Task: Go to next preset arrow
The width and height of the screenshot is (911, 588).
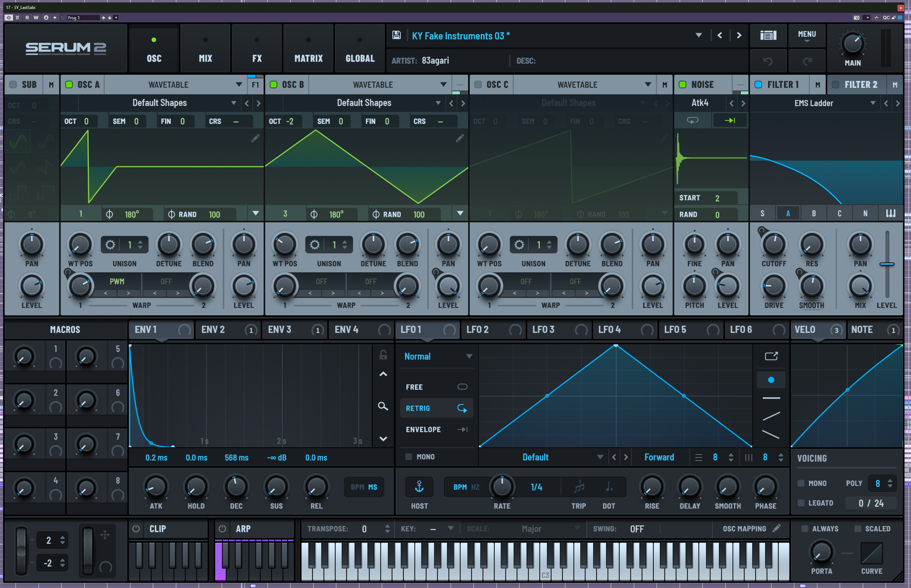Action: 739,35
